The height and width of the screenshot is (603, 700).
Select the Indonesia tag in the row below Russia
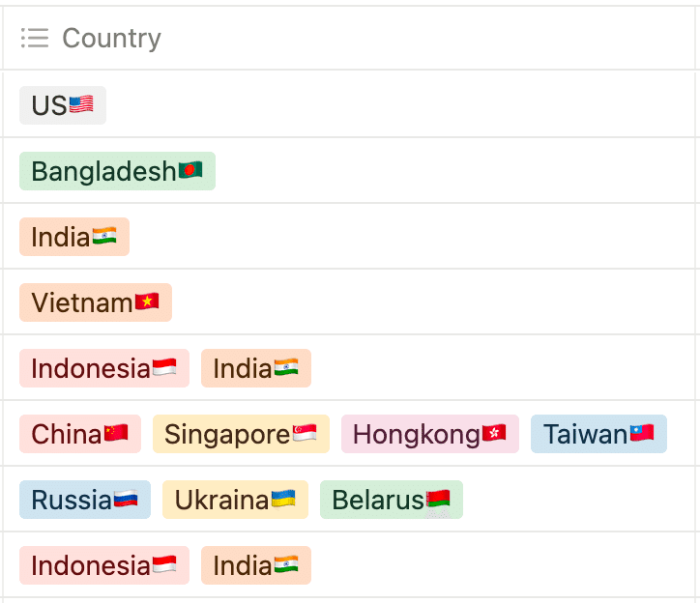coord(104,565)
